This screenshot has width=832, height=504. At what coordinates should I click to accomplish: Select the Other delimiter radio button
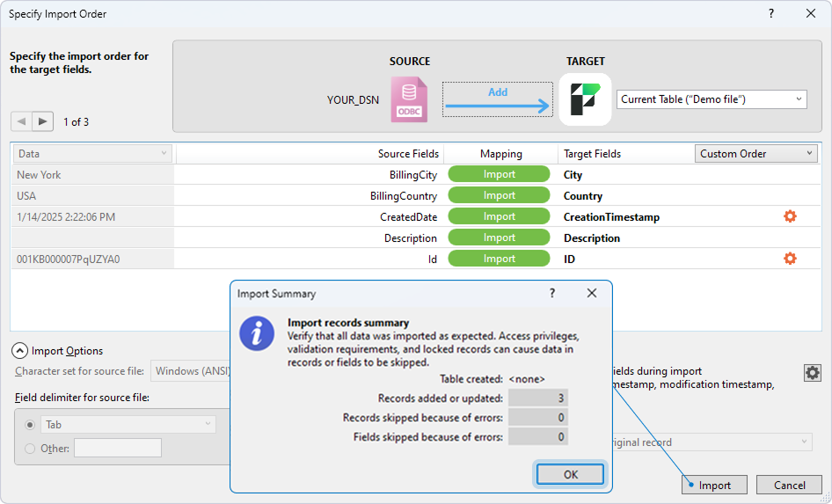[x=30, y=449]
